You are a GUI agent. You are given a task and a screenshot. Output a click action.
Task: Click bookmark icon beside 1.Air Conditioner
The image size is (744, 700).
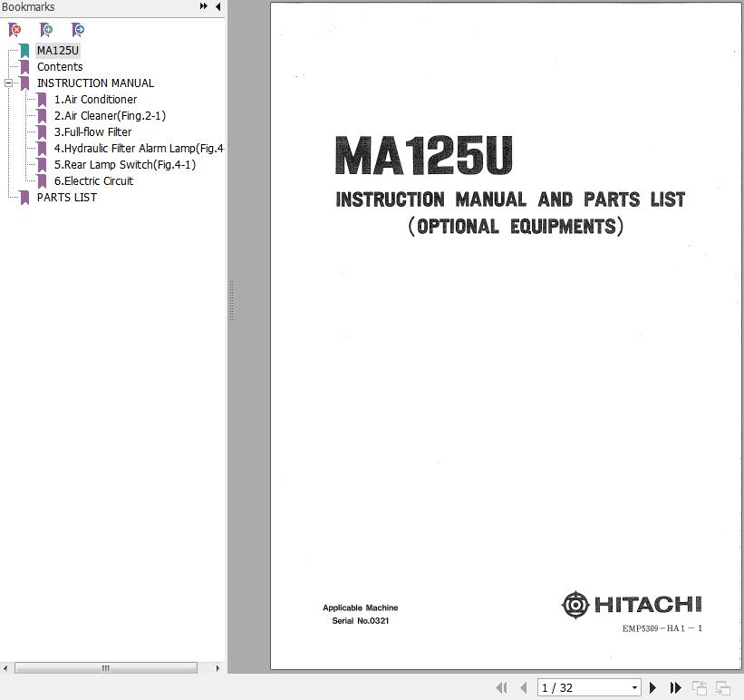click(x=42, y=100)
